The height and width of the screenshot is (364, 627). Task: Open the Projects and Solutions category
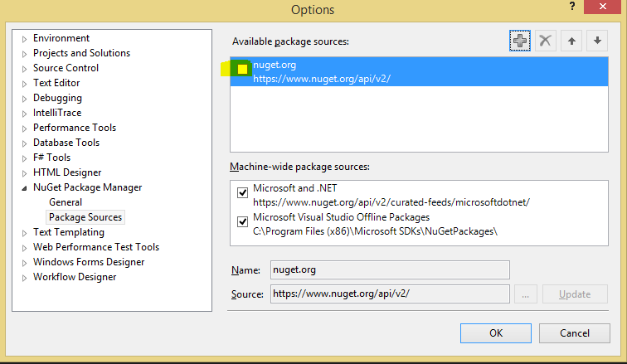tap(81, 53)
